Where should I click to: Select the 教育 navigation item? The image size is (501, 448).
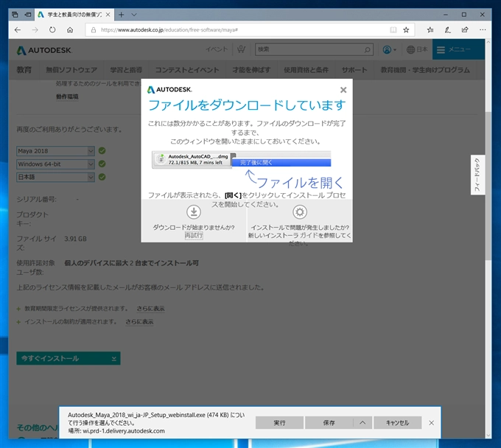point(24,70)
